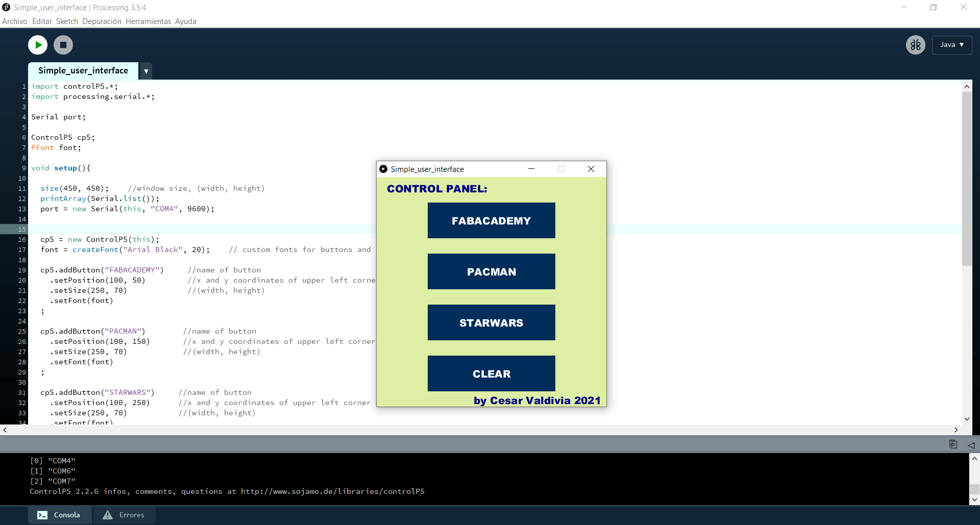Open the Java mode dropdown
980x525 pixels.
pos(952,45)
